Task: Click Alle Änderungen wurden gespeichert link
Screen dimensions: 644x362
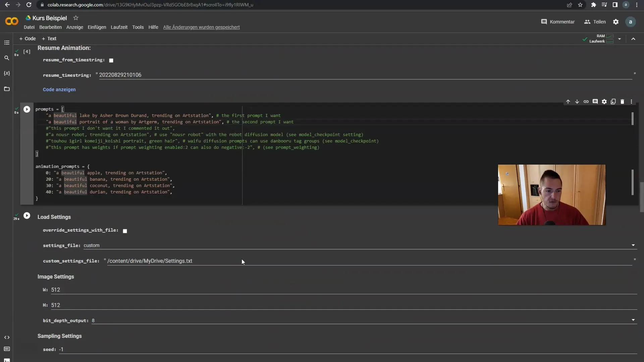Action: pyautogui.click(x=201, y=27)
